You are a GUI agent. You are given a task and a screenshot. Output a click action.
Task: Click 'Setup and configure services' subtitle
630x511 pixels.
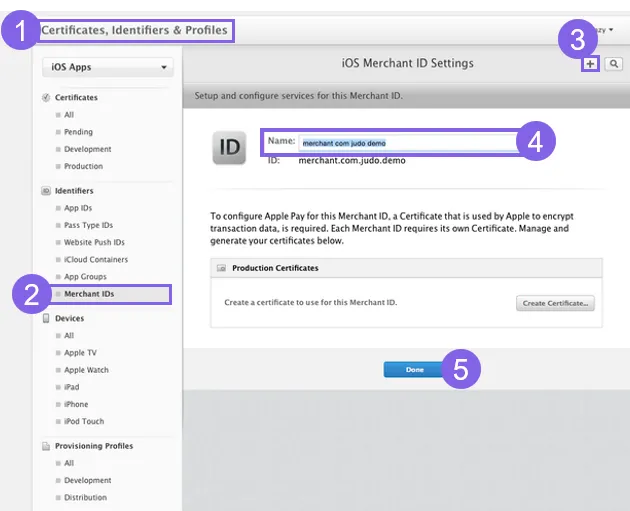coord(299,96)
